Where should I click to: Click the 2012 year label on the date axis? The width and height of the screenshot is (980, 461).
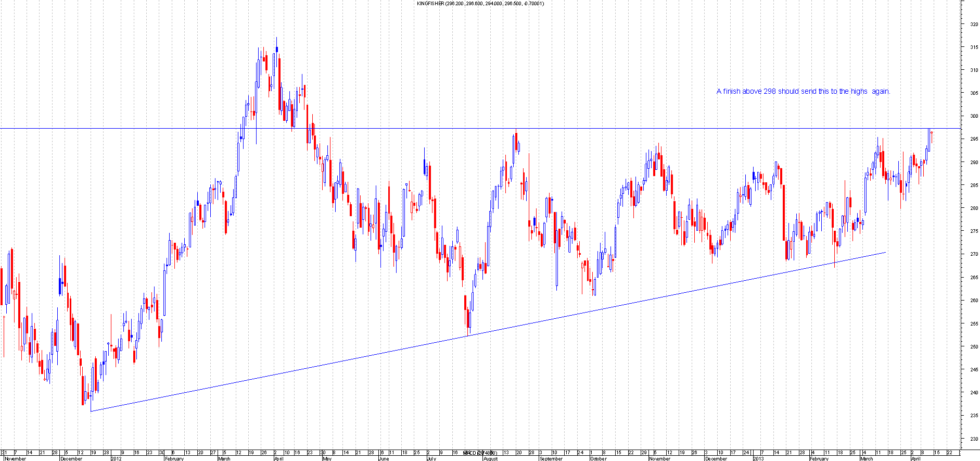tap(116, 459)
